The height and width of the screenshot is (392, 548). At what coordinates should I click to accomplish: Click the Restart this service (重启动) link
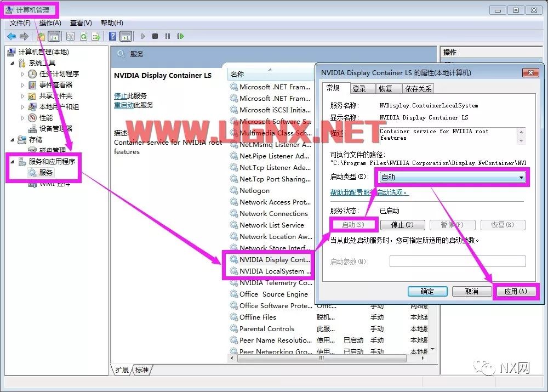coord(124,105)
